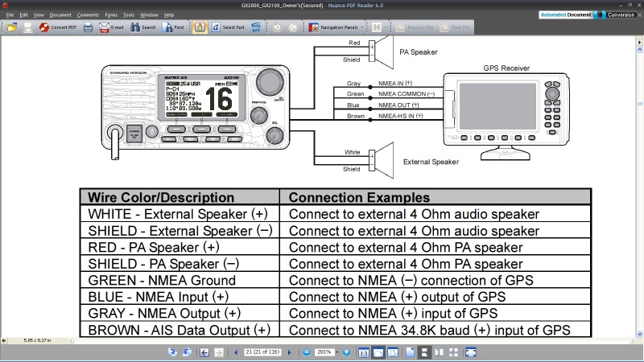Click the Redo arrow icon
This screenshot has height=362, width=644.
(293, 27)
